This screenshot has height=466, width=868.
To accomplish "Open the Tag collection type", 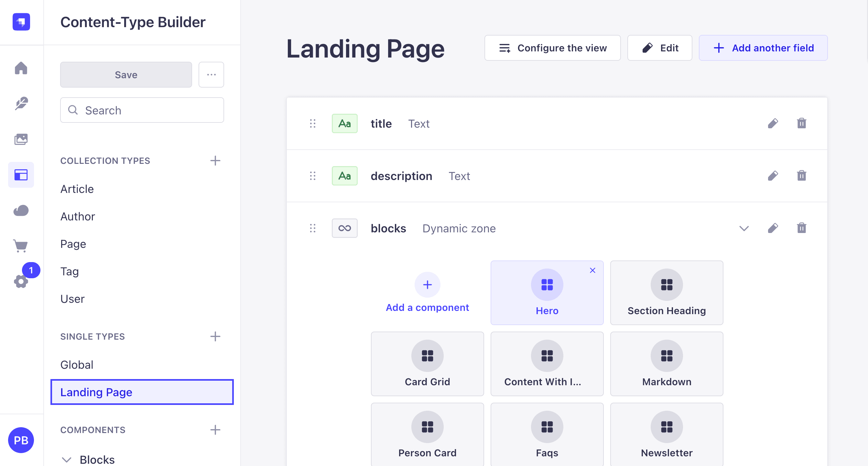I will coord(70,271).
